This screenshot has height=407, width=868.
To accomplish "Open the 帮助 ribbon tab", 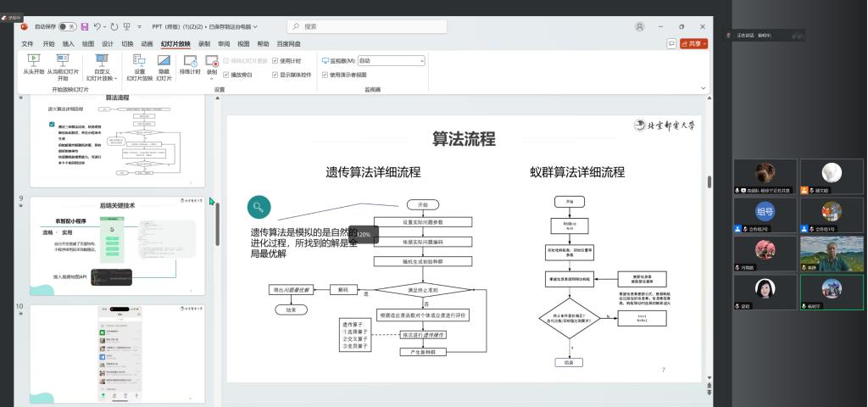I will (x=263, y=44).
